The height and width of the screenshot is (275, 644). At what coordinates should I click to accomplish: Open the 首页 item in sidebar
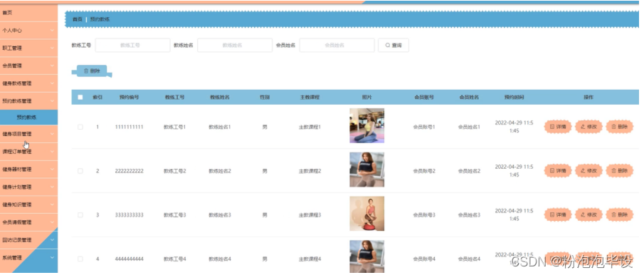click(28, 13)
